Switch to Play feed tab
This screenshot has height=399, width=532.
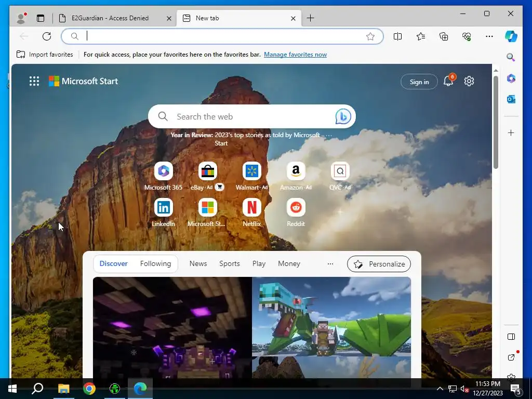click(x=259, y=263)
